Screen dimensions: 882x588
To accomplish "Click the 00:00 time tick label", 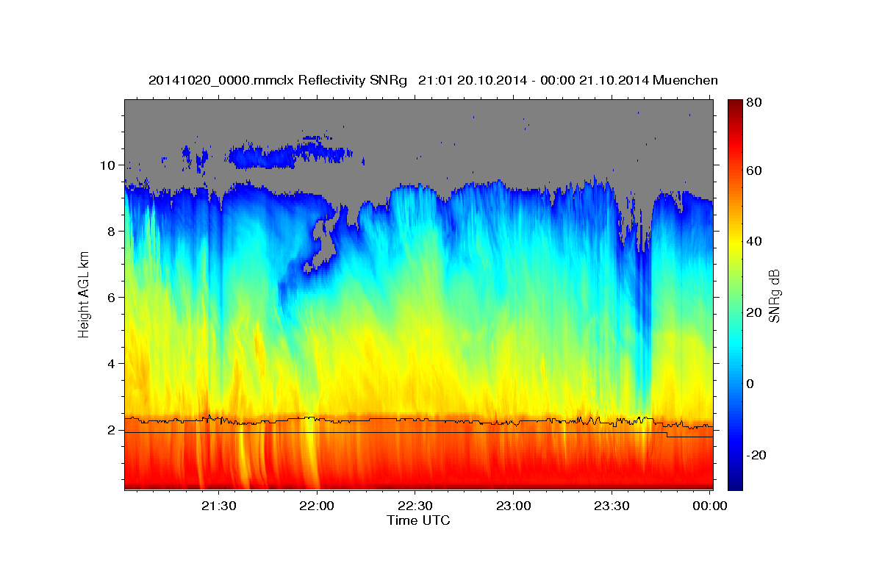I will pos(709,506).
